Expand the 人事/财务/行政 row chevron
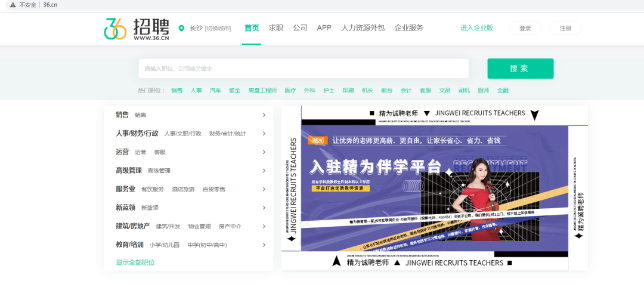 pos(264,134)
